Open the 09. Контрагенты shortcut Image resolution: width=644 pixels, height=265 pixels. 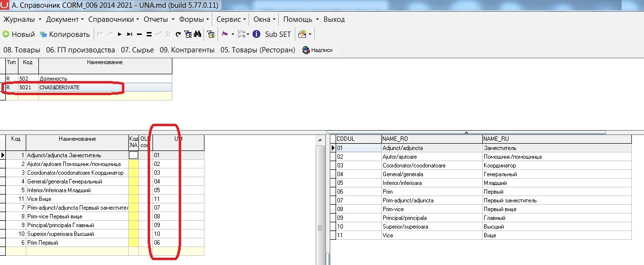187,50
